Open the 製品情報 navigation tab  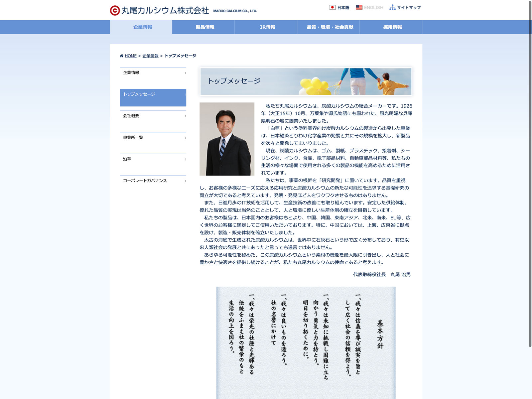[x=205, y=27]
